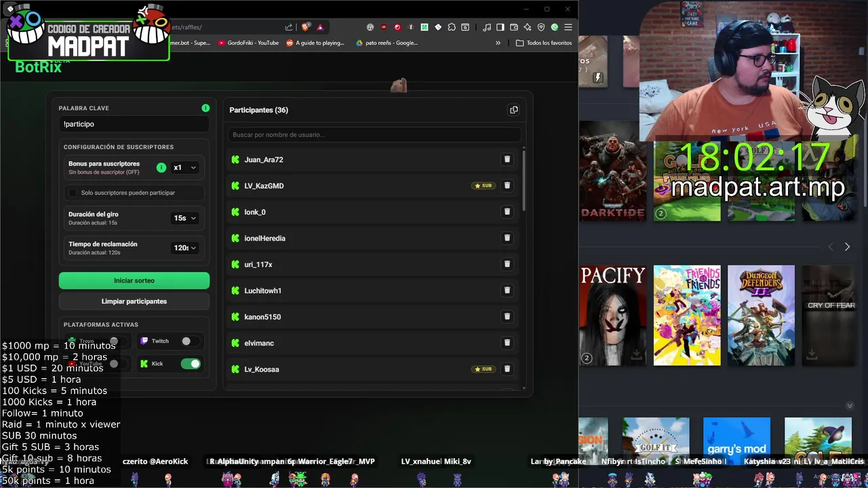Open the subscriber bonus x1 dropdown
The width and height of the screenshot is (868, 488).
(185, 167)
